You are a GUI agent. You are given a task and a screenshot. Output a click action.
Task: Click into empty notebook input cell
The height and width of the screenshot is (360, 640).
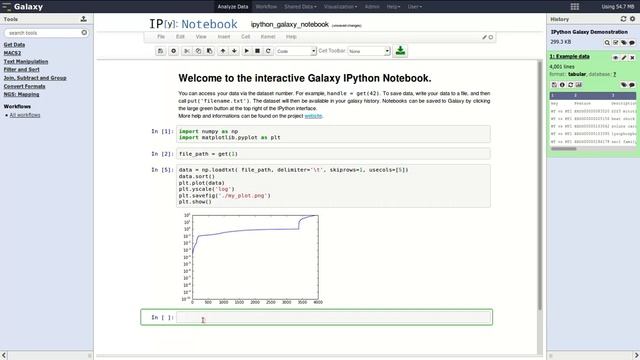pos(333,317)
